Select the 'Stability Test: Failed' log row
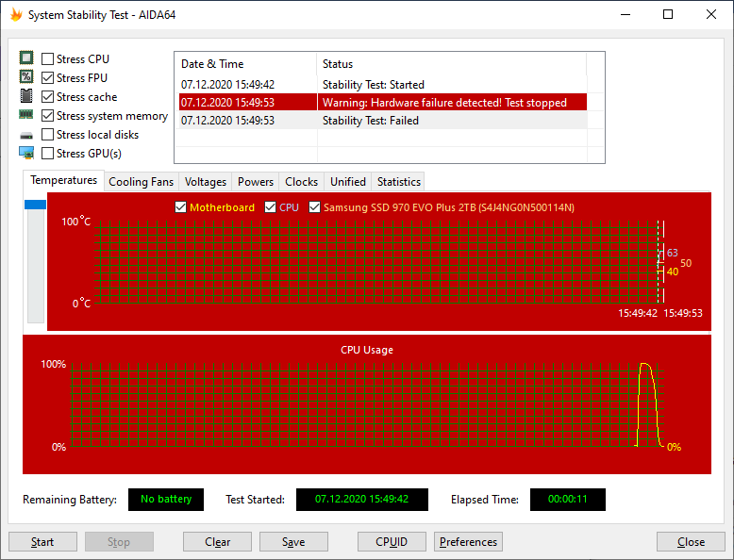This screenshot has height=560, width=734. 383,121
